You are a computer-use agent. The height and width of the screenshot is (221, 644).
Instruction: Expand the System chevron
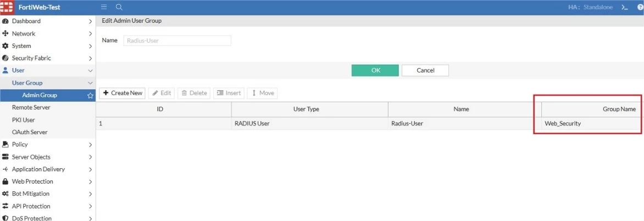(x=90, y=46)
